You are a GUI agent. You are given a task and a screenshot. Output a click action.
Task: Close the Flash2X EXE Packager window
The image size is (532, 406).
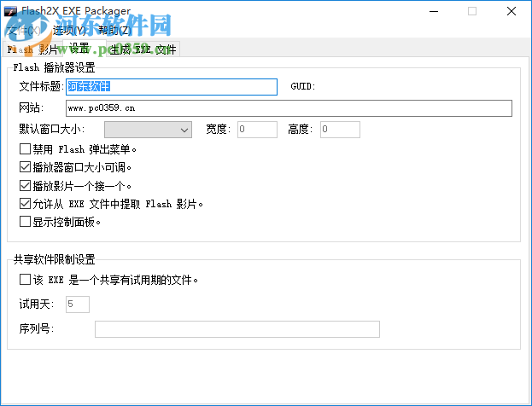pos(512,11)
